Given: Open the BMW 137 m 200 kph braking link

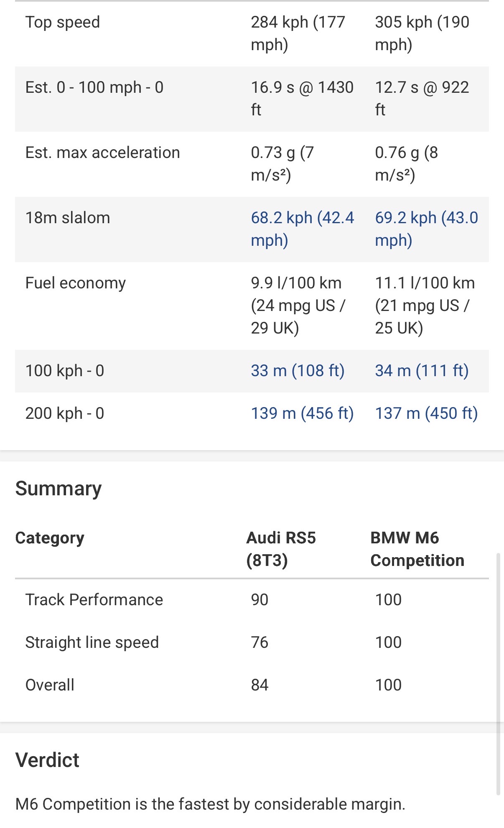Looking at the screenshot, I should click(426, 413).
